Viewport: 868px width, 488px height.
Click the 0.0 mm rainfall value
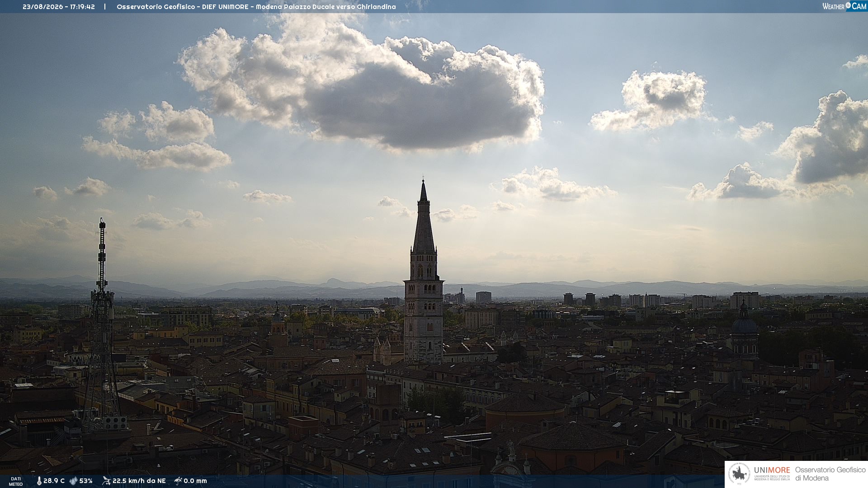[x=195, y=481]
